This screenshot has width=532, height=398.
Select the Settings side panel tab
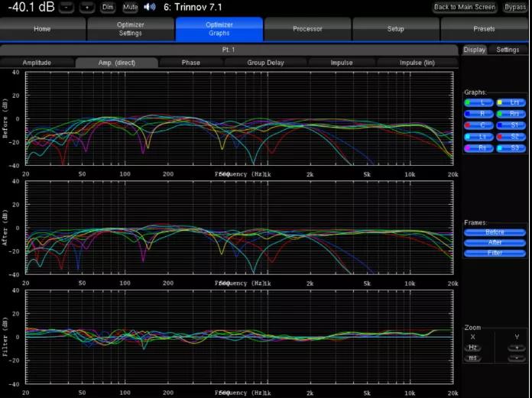point(508,50)
